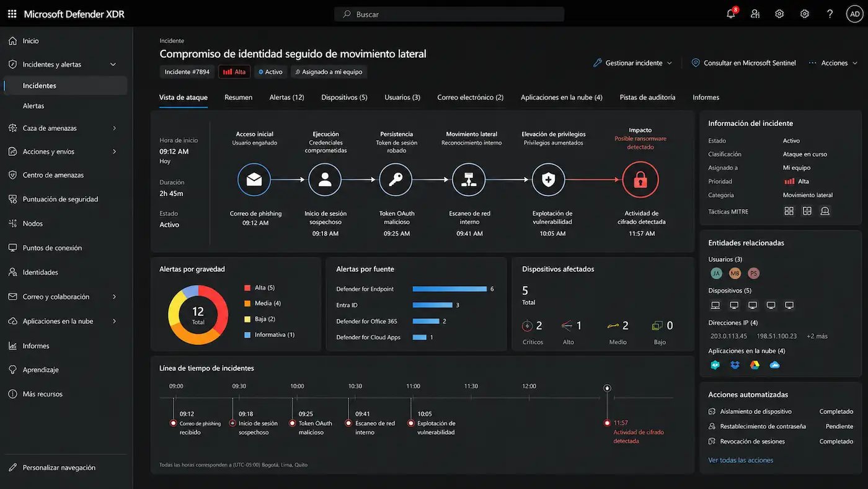Click Consultar en Microsoft Sentinel
Viewport: 868px width, 489px height.
tap(743, 63)
